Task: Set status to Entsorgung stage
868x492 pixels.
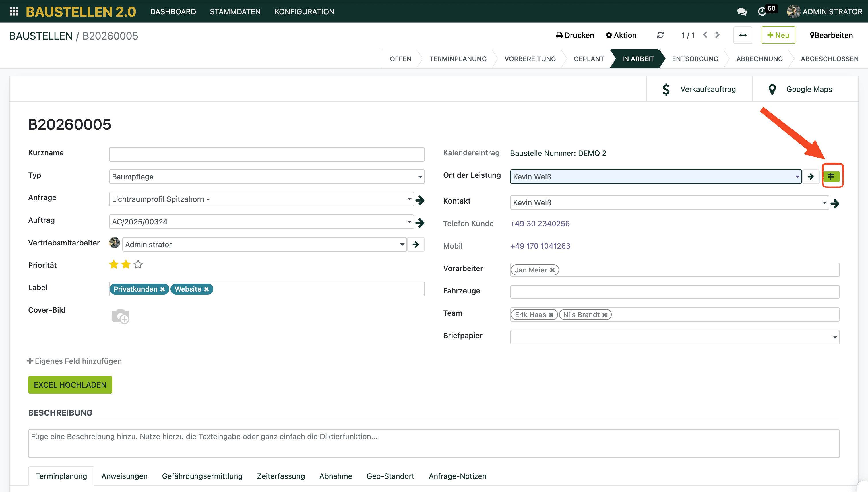Action: tap(695, 59)
